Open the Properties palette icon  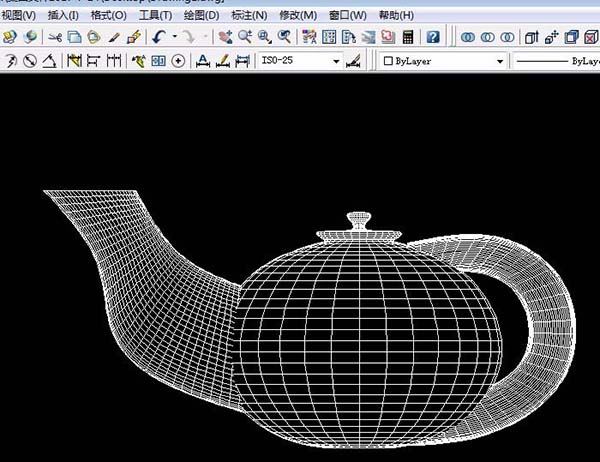point(309,37)
